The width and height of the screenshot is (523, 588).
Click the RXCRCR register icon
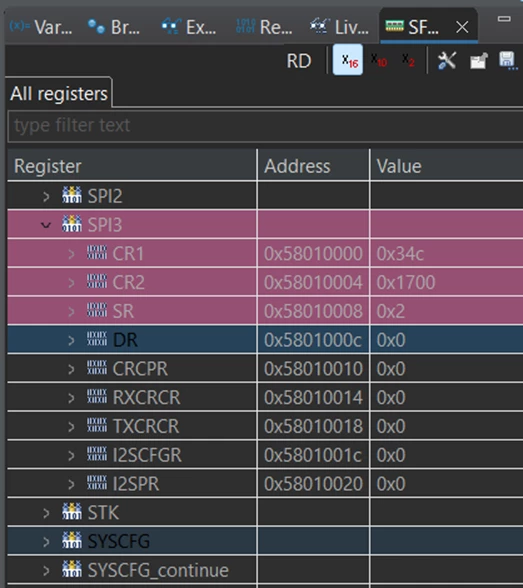tap(97, 396)
